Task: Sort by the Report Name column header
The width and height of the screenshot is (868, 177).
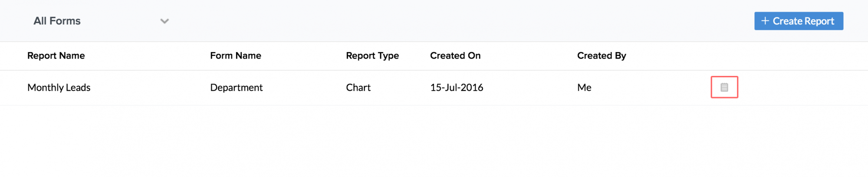Action: point(56,56)
